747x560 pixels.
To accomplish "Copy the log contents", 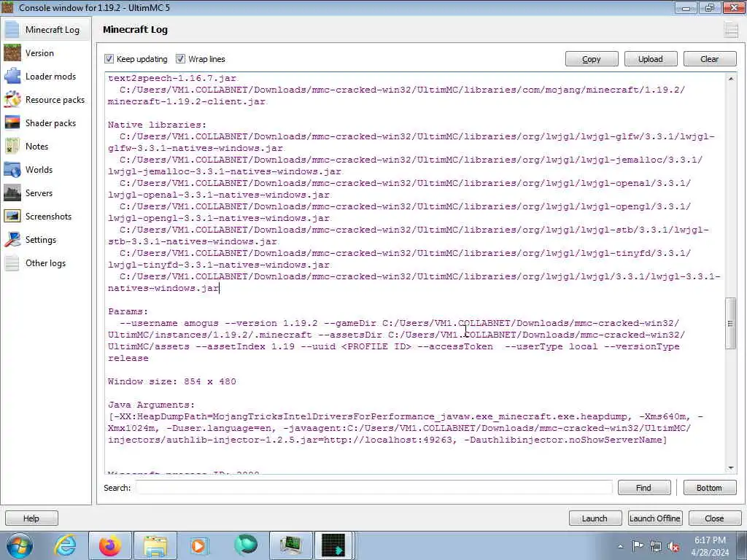I will pyautogui.click(x=592, y=59).
